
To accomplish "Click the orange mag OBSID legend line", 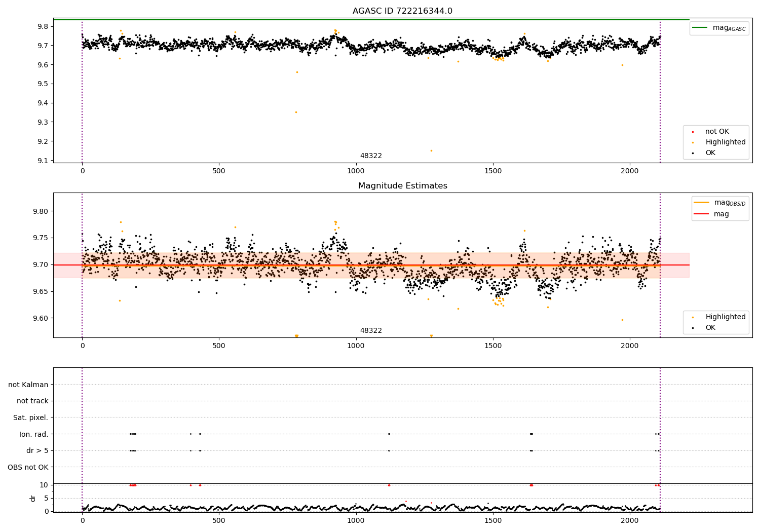I will [x=702, y=202].
